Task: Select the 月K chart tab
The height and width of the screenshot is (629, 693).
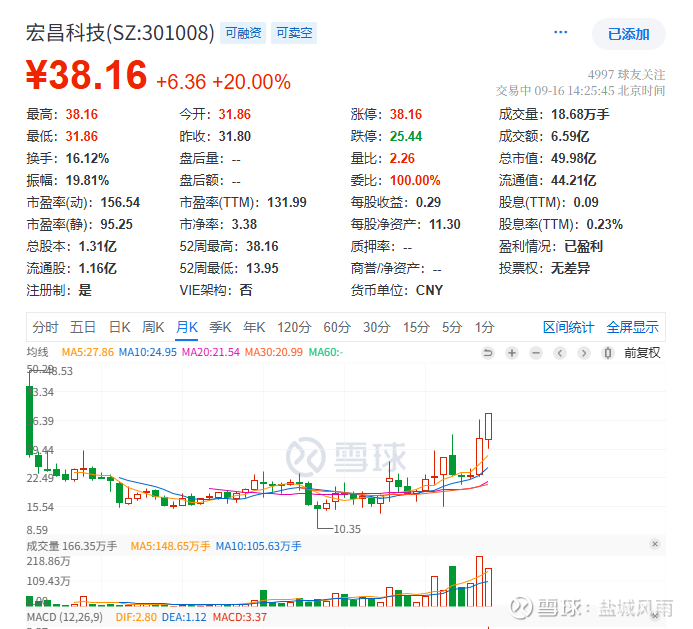Action: (187, 327)
